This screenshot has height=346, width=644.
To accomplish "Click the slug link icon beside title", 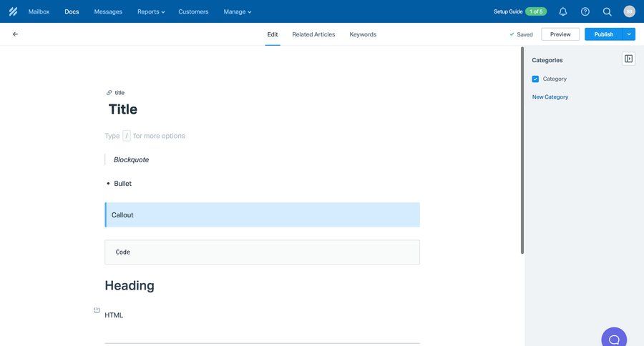I will [109, 93].
